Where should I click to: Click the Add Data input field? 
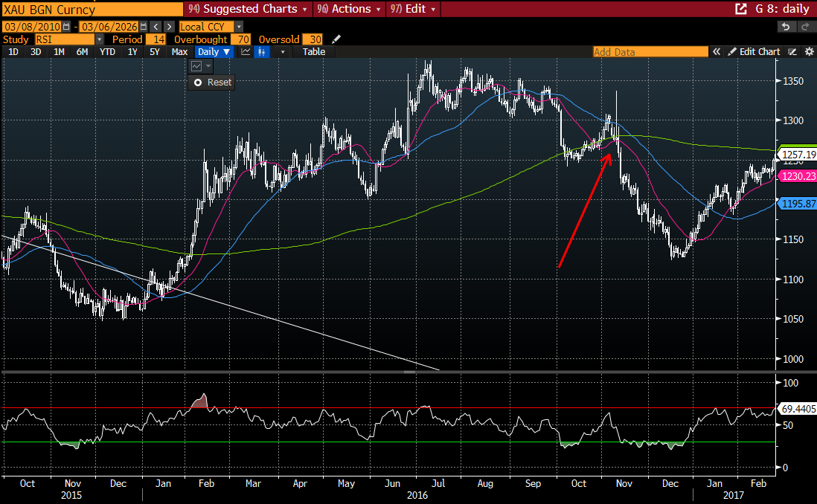[x=650, y=52]
